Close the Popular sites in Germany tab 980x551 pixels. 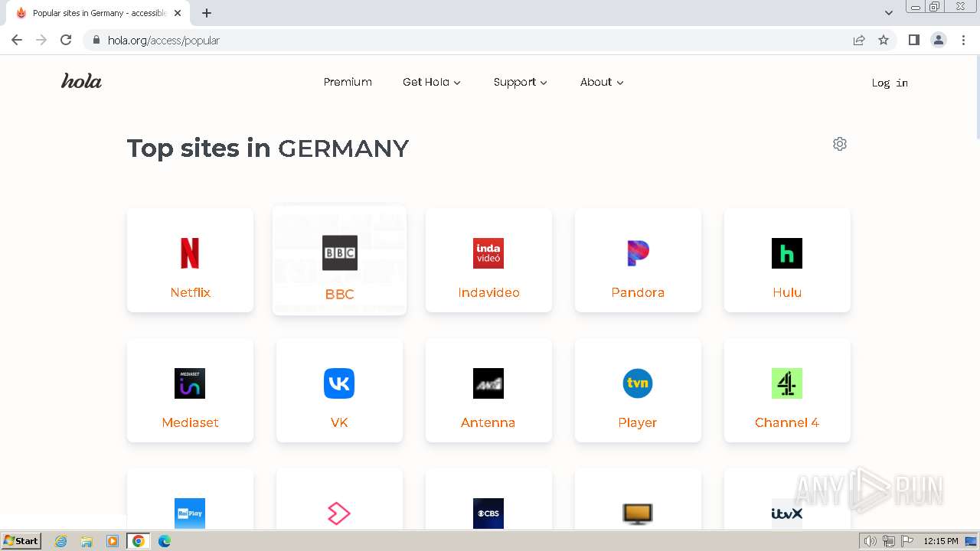pos(178,13)
